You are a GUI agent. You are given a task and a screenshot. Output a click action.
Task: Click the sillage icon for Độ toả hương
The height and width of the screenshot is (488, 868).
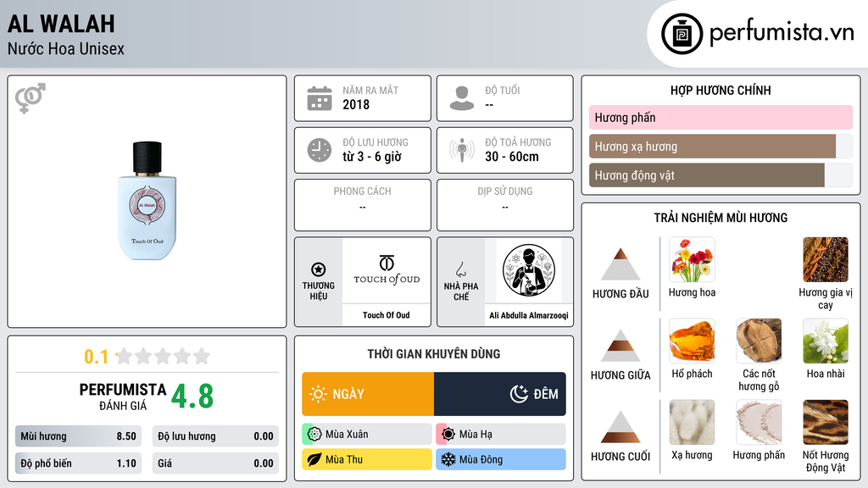pyautogui.click(x=462, y=150)
